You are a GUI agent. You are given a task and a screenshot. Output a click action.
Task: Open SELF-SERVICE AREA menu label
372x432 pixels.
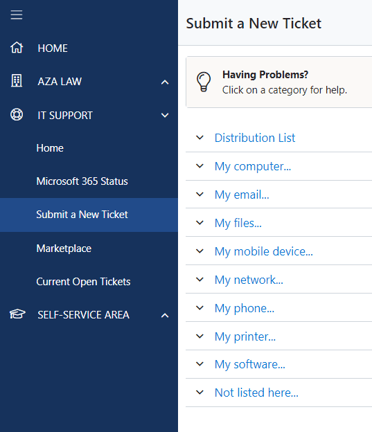83,315
